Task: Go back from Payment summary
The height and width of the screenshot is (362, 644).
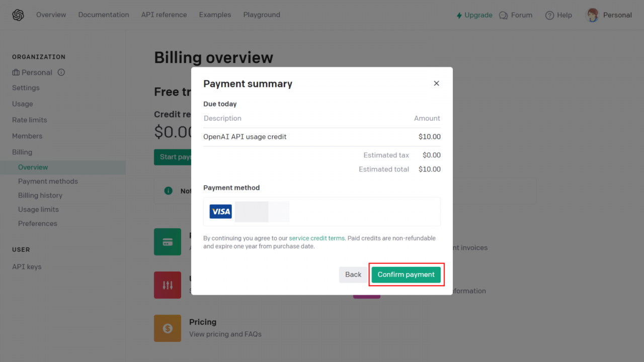Action: click(x=353, y=275)
